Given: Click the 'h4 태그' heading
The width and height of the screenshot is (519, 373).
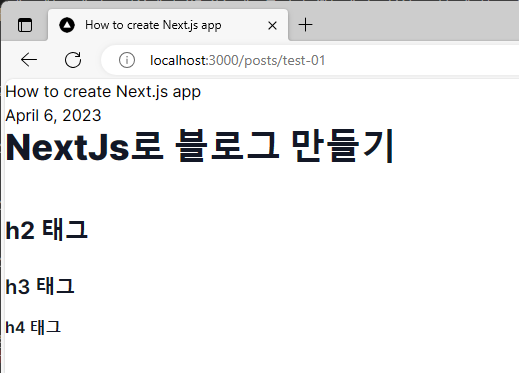Looking at the screenshot, I should pos(33,327).
